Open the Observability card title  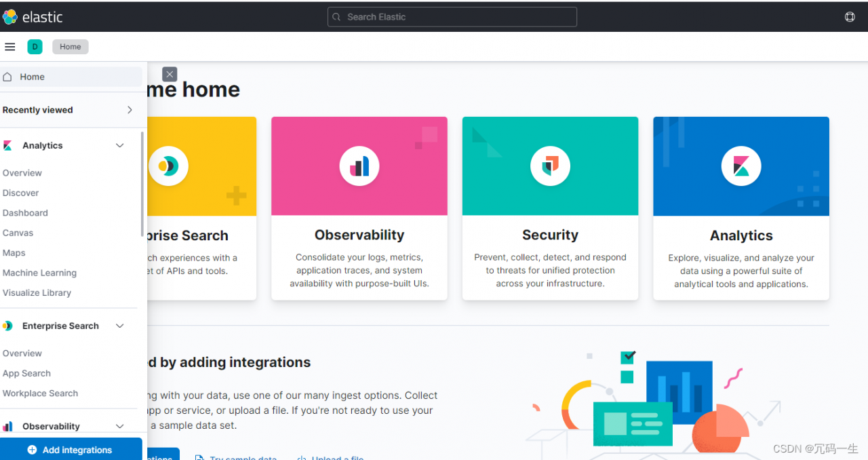tap(359, 235)
